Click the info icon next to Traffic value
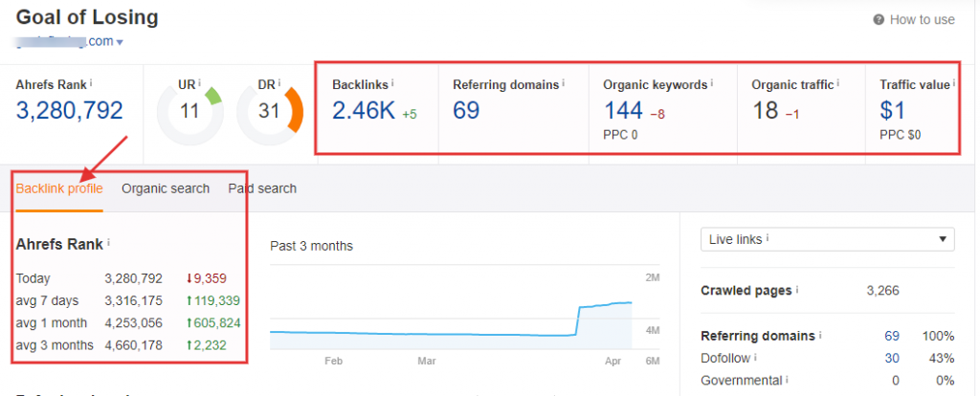This screenshot has height=396, width=980. pyautogui.click(x=955, y=82)
